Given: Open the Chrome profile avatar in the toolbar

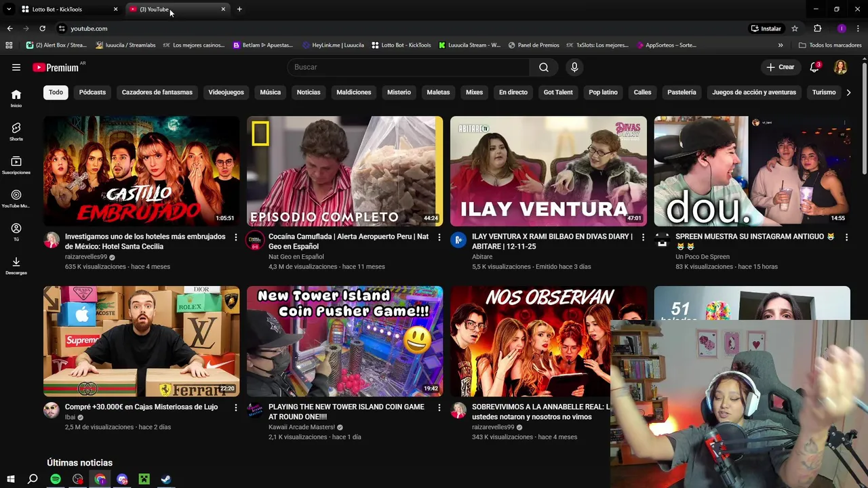Looking at the screenshot, I should (842, 28).
